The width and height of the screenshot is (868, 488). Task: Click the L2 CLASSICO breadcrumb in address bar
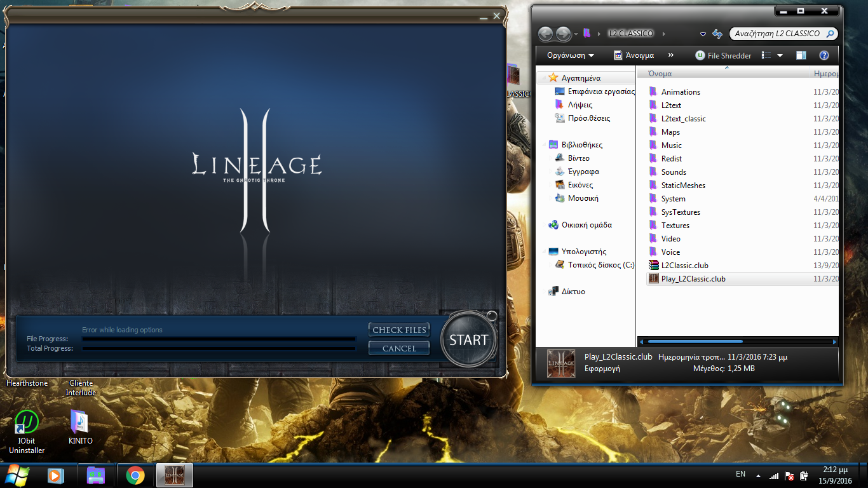(630, 34)
